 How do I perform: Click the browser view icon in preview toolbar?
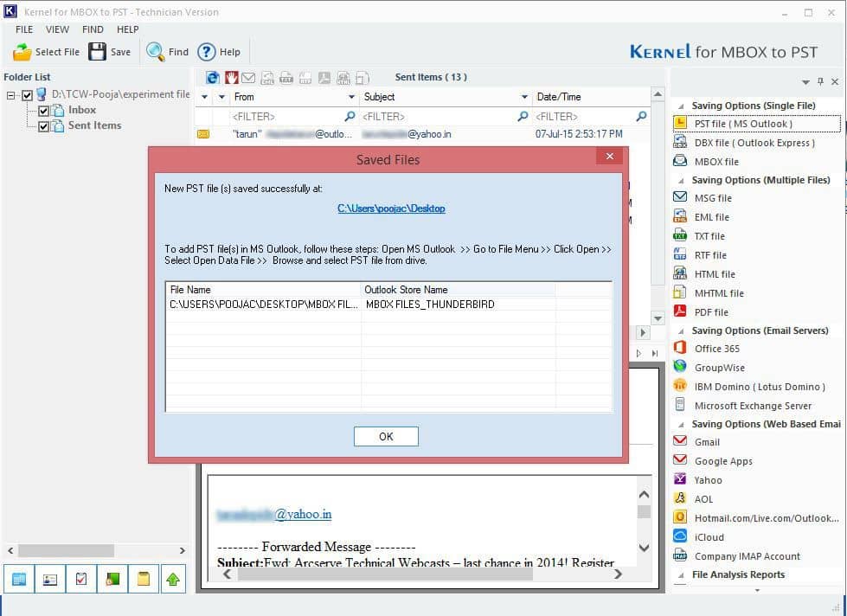pos(213,78)
